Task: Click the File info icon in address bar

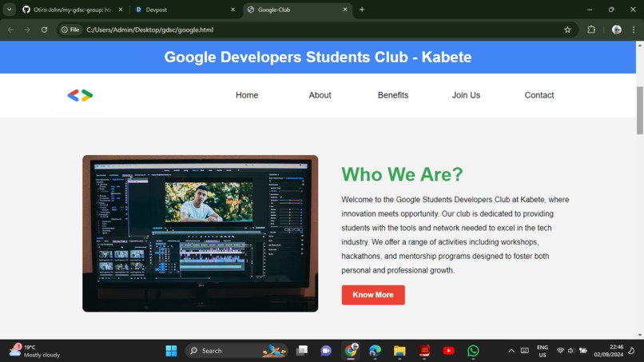Action: point(70,30)
